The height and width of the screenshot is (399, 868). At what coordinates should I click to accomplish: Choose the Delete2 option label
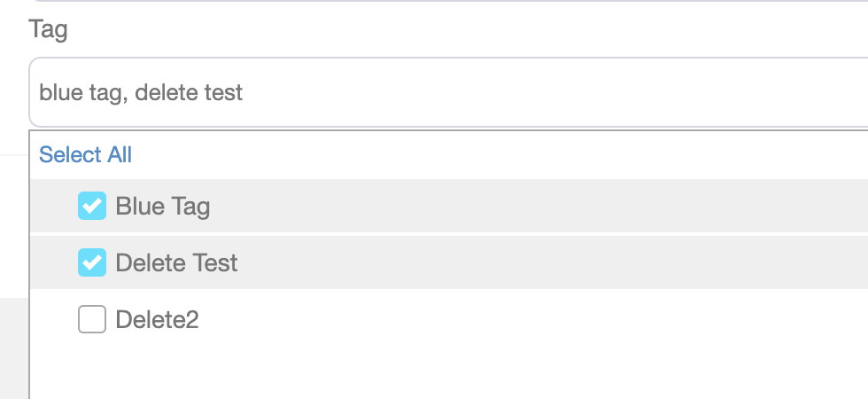[158, 319]
